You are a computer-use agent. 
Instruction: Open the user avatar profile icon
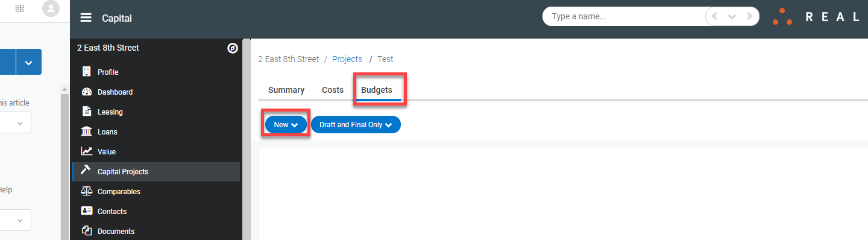pos(52,8)
